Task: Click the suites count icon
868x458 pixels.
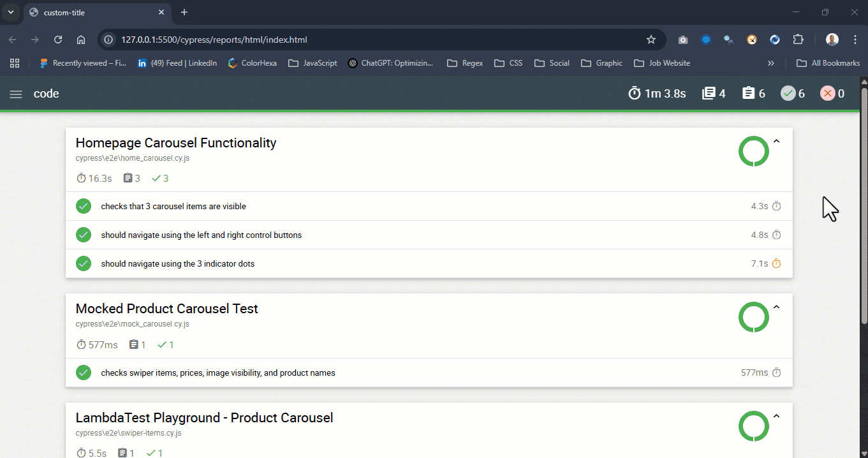Action: point(709,94)
